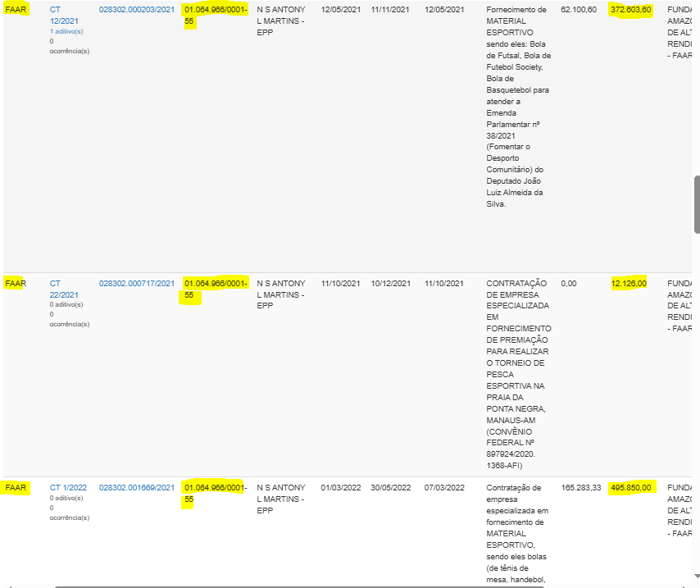Open process number 028302.000717/2021

136,283
